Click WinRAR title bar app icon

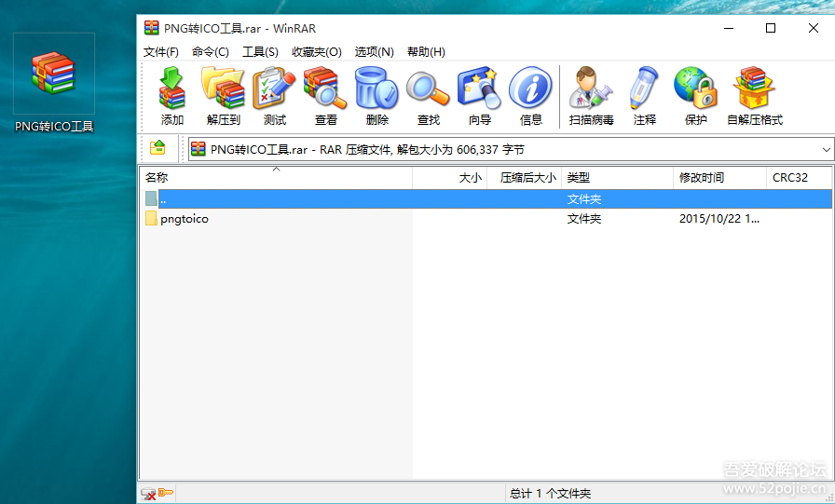[152, 28]
